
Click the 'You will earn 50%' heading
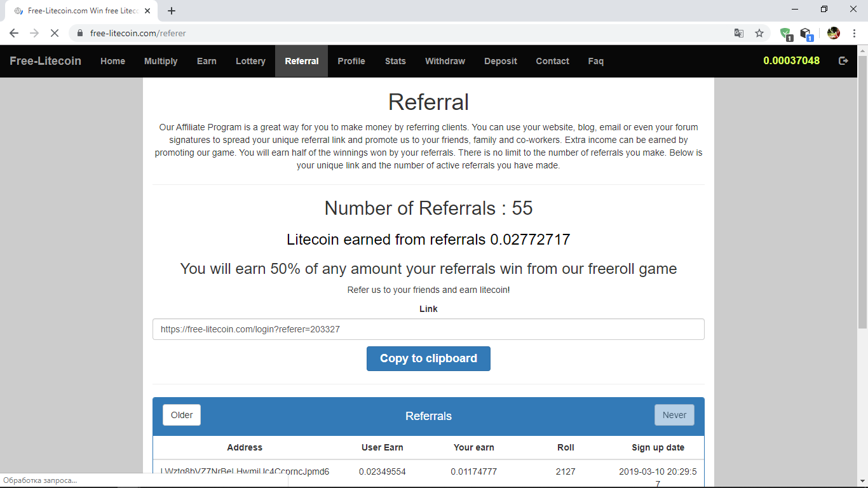(x=428, y=269)
